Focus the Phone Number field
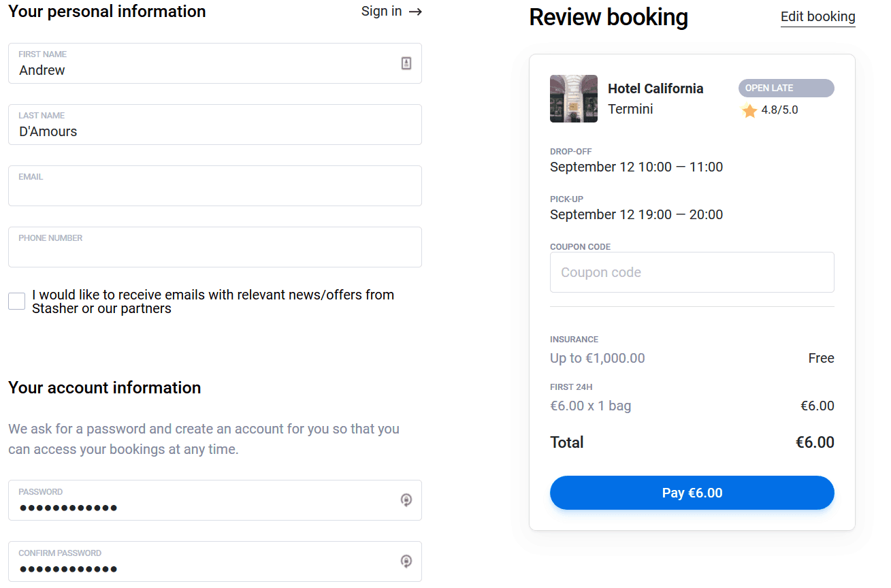 pyautogui.click(x=215, y=247)
